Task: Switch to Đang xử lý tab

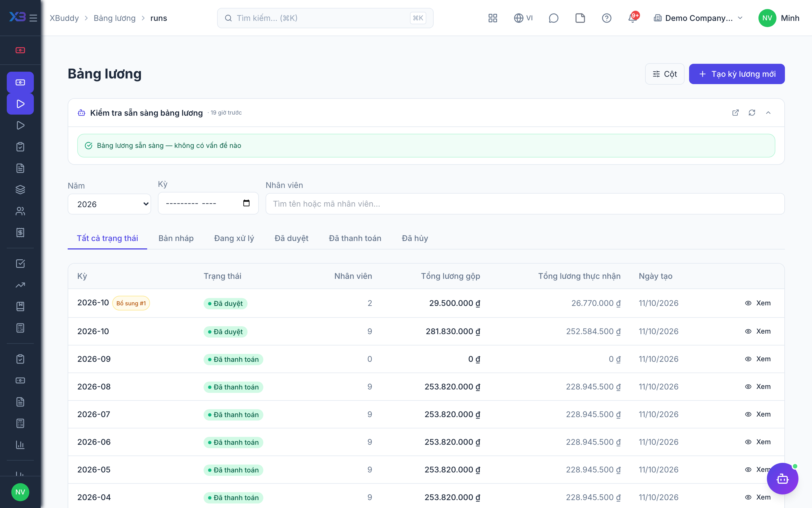Action: click(x=234, y=238)
